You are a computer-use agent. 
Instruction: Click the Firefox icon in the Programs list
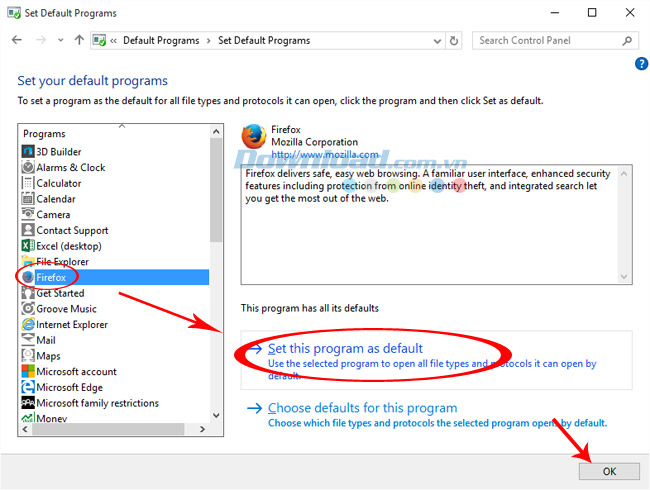[28, 277]
